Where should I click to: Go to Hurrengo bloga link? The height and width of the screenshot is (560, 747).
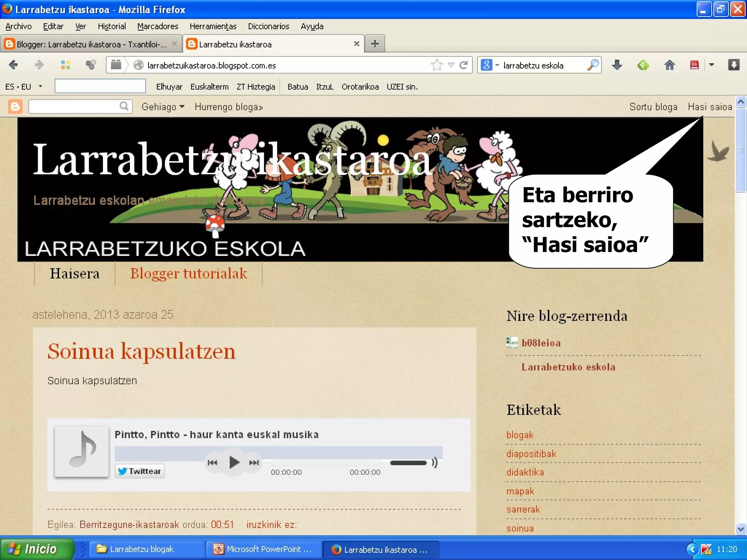[229, 107]
